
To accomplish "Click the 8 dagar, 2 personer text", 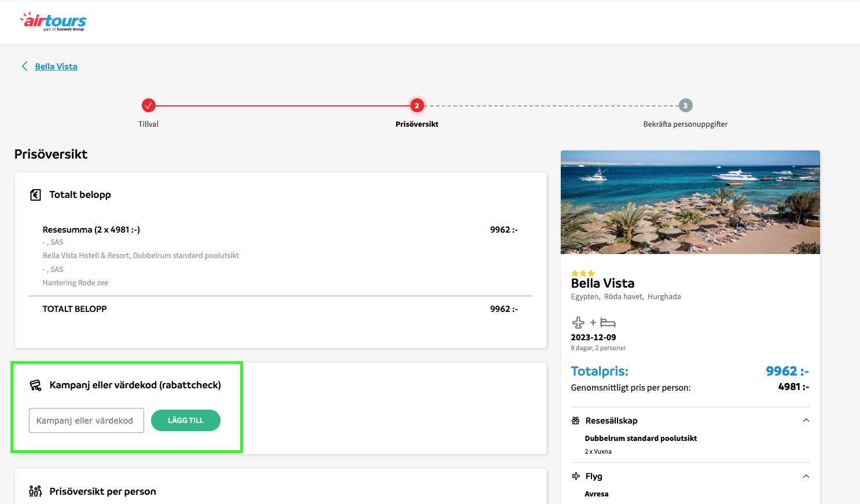I will point(598,348).
